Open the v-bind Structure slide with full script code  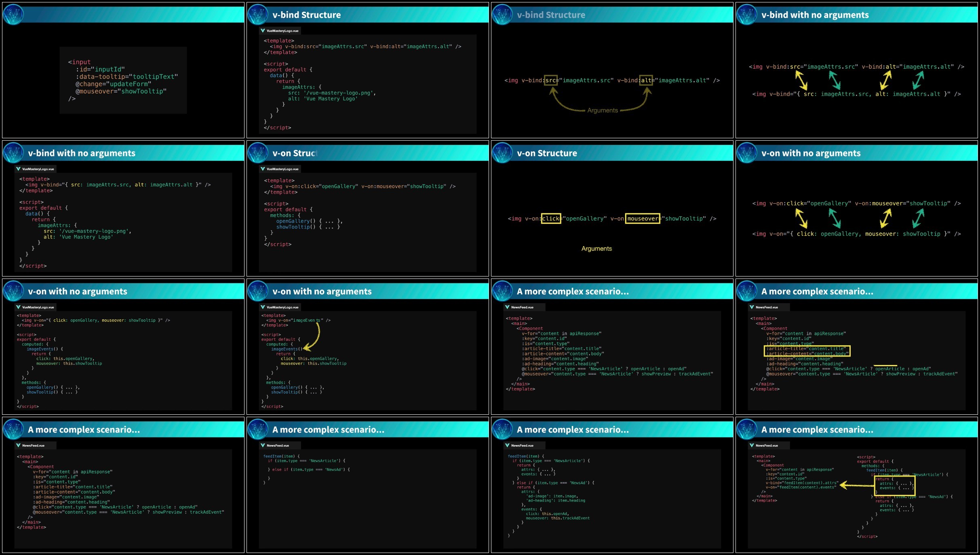[368, 70]
